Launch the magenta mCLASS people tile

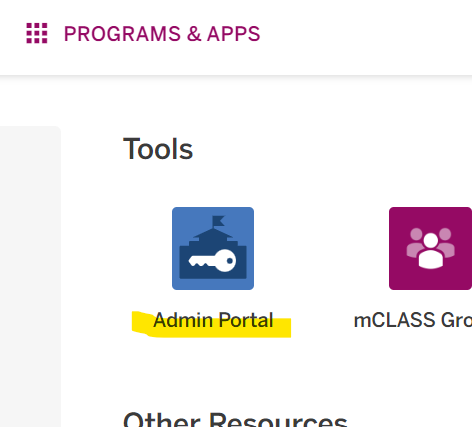[430, 248]
